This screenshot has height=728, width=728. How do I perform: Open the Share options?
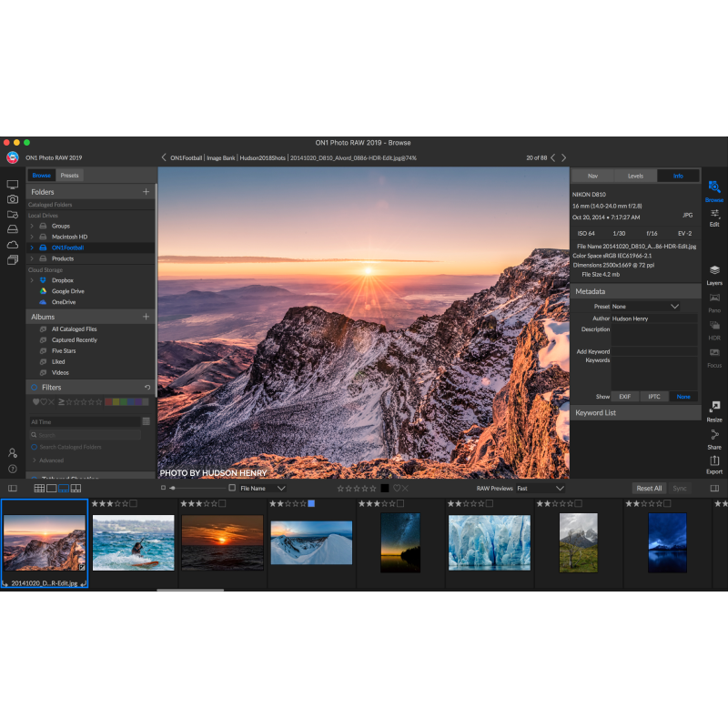714,437
